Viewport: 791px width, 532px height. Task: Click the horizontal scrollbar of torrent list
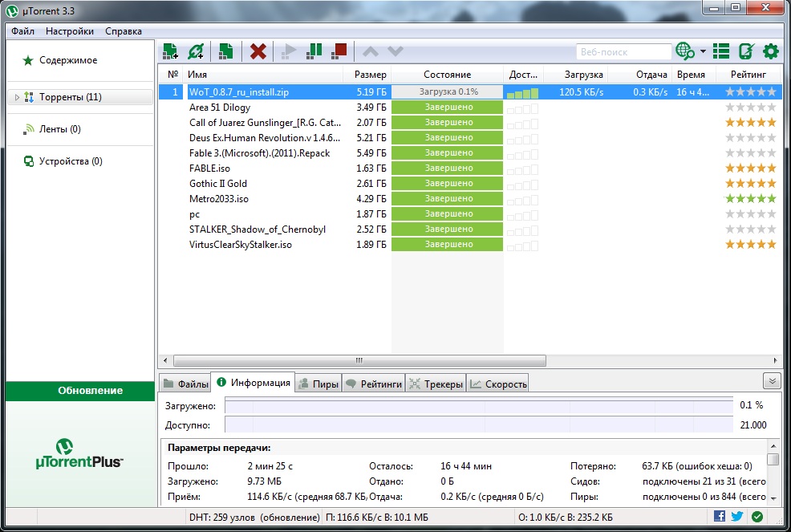(359, 360)
